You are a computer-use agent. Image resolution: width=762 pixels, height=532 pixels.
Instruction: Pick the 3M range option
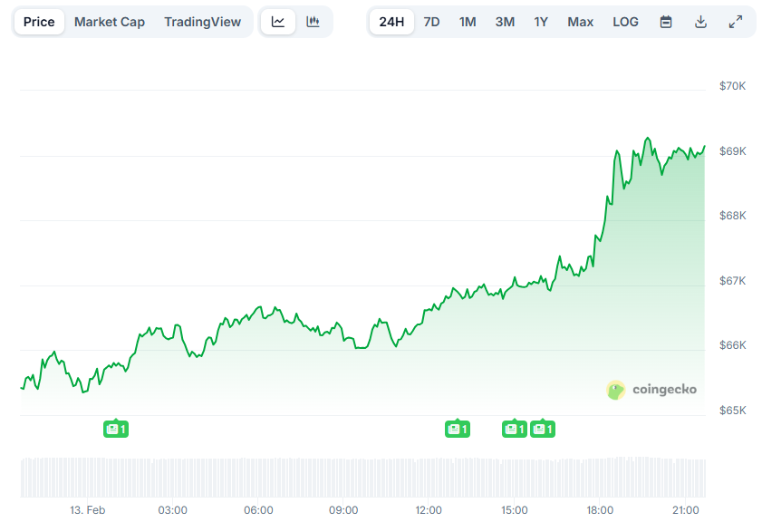tap(504, 21)
